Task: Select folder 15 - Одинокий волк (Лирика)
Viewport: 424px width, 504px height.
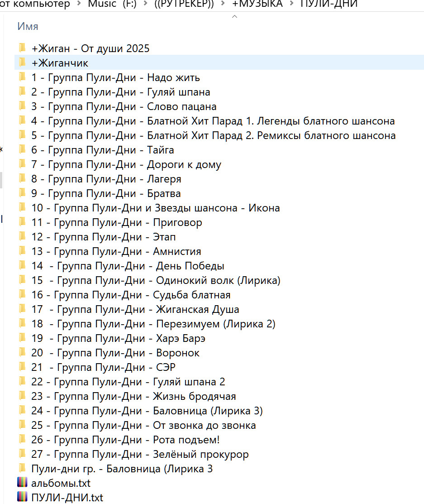Action: pyautogui.click(x=156, y=280)
